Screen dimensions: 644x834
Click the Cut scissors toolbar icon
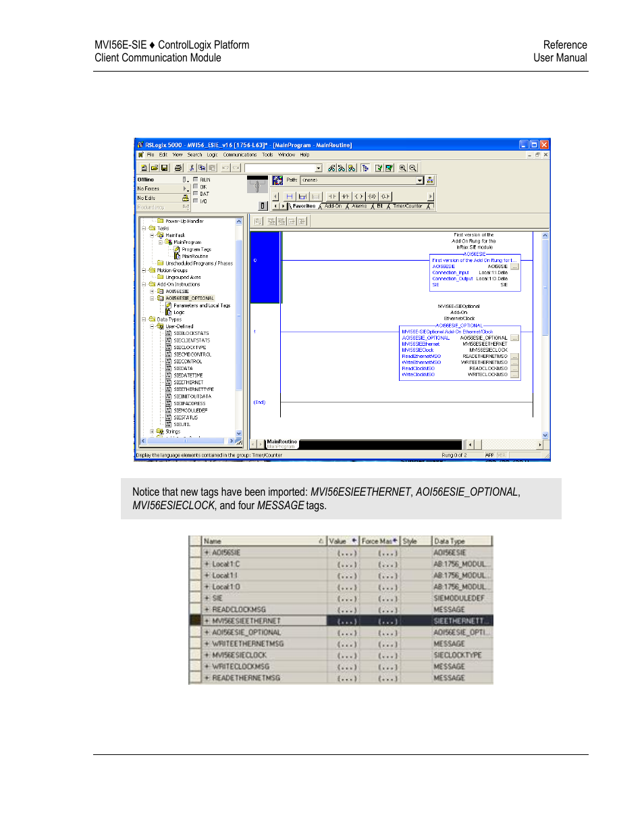(192, 168)
